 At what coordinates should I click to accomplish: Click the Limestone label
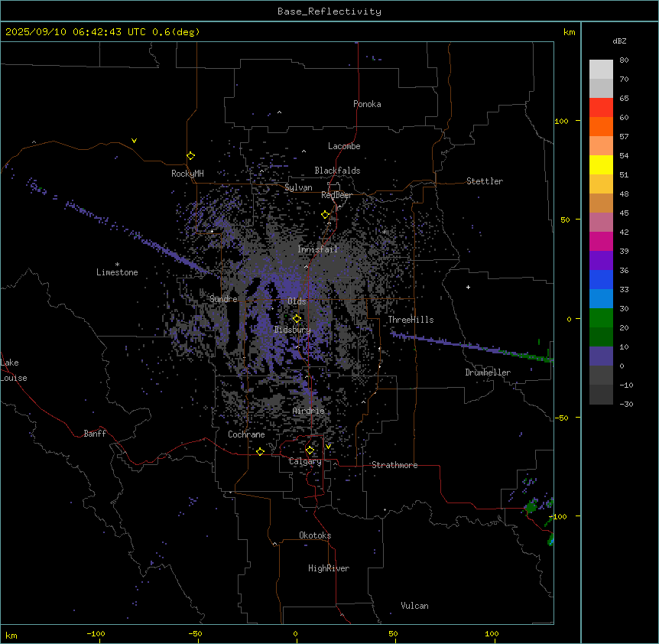(117, 272)
